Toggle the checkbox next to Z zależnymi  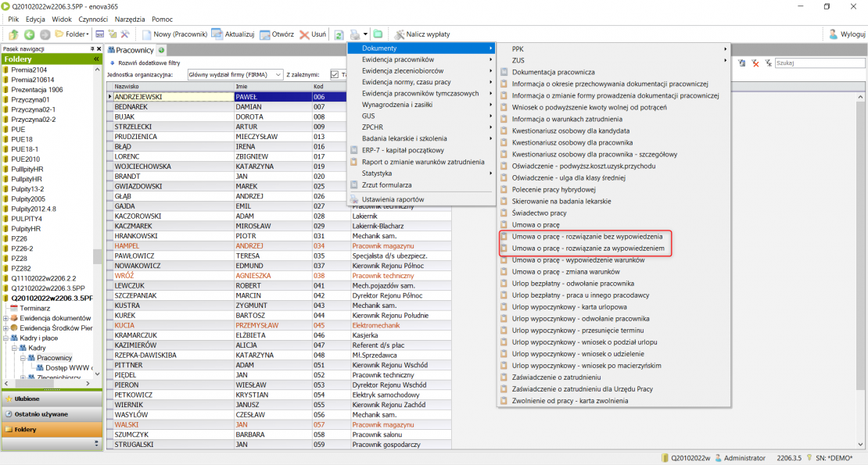(335, 75)
